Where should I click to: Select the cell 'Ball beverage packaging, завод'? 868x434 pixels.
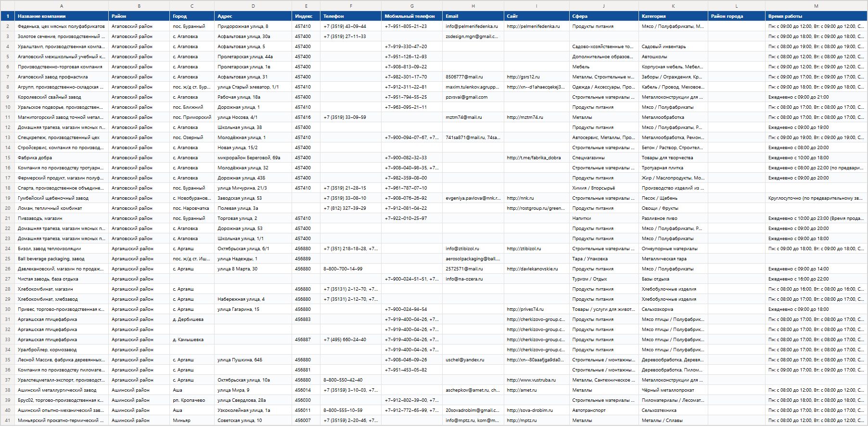(62, 259)
